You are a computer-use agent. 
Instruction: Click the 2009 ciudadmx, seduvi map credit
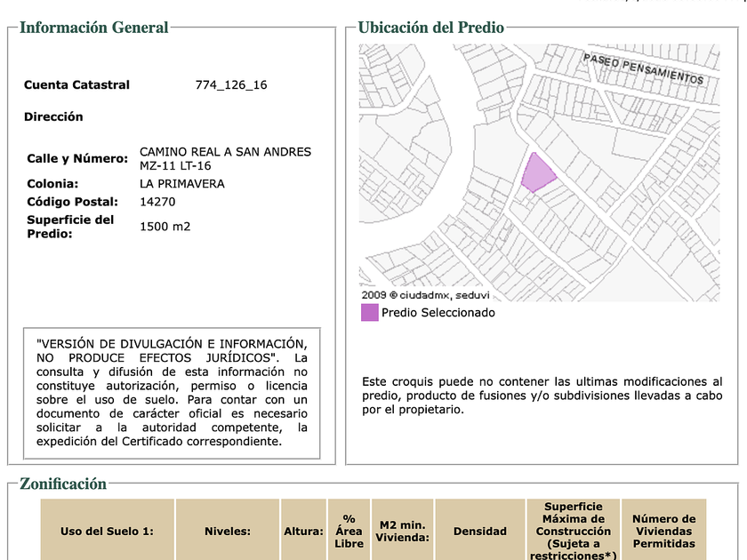[x=425, y=295]
